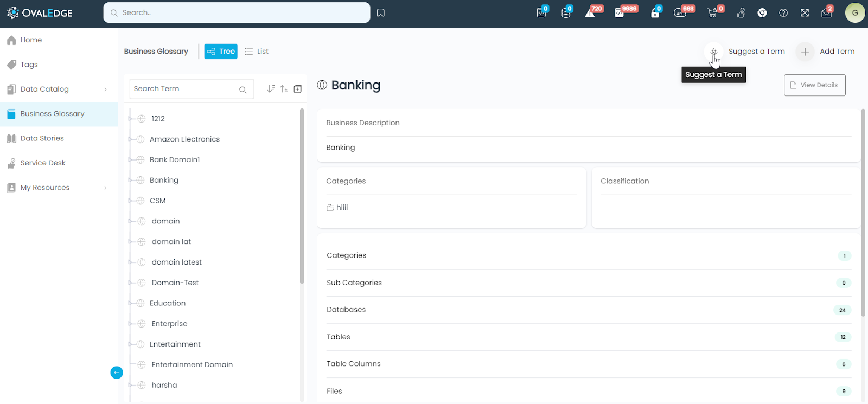The image size is (868, 404).
Task: Open the warning alerts icon showing 720
Action: pos(590,12)
